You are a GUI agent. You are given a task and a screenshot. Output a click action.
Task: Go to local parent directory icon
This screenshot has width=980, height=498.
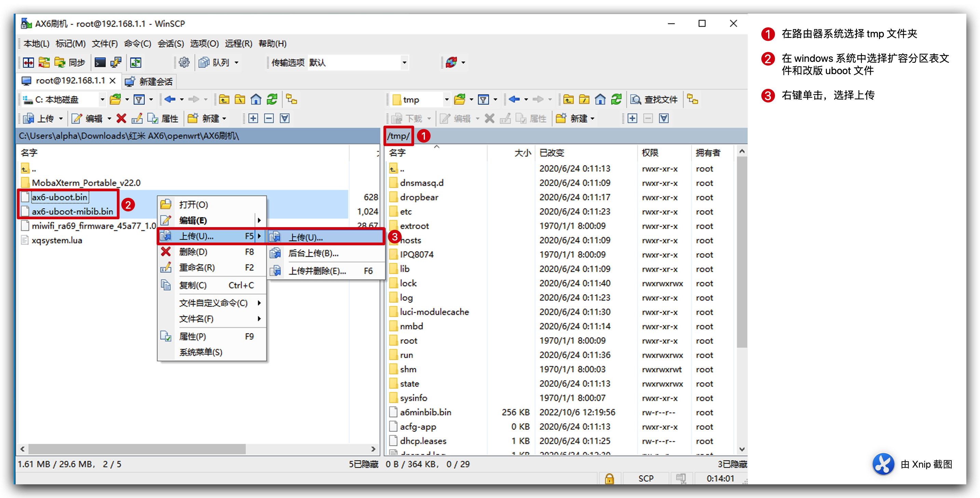[224, 100]
